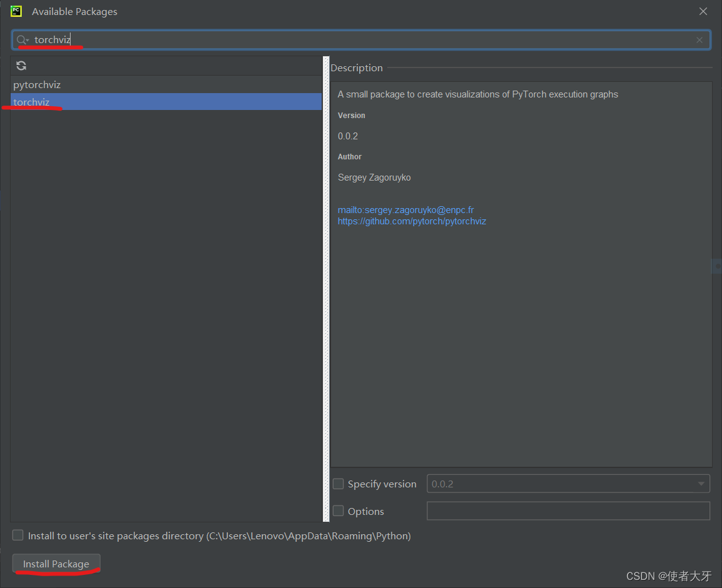Click the PyCharm logo in the title bar
The image size is (722, 588).
pos(16,11)
